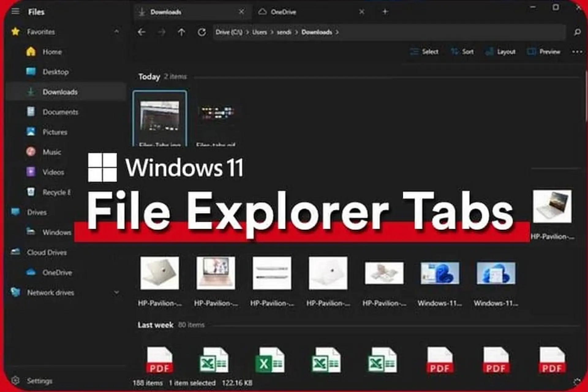Screen dimensions: 588x392
Task: Click sendi in the breadcrumb path
Action: pos(284,32)
